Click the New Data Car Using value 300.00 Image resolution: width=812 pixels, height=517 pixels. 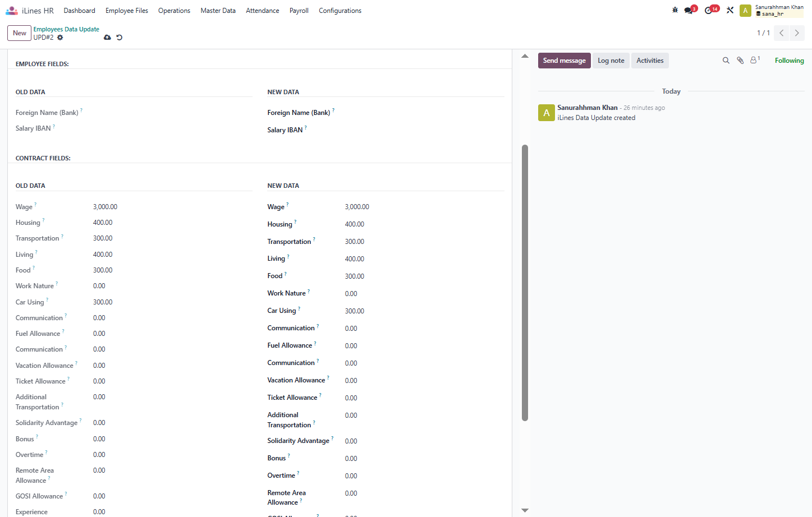coord(355,311)
